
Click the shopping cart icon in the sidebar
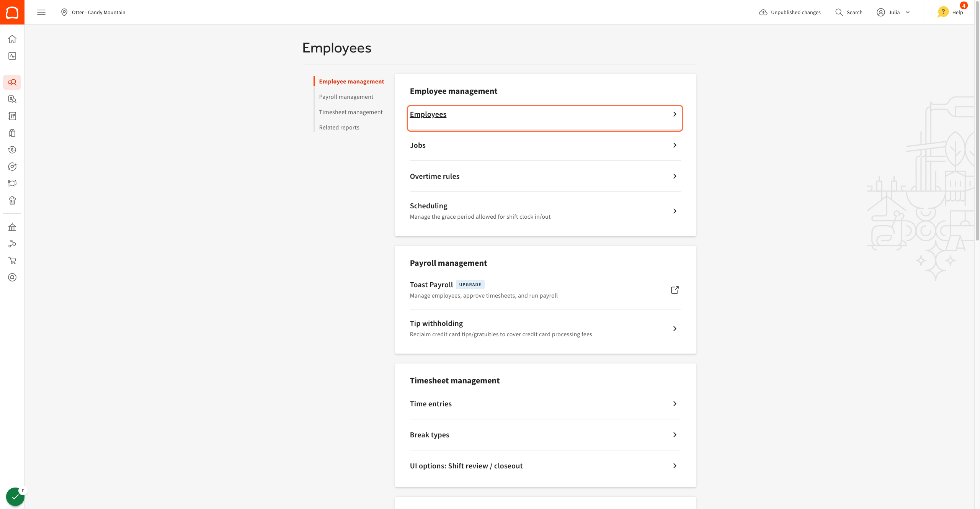click(12, 260)
